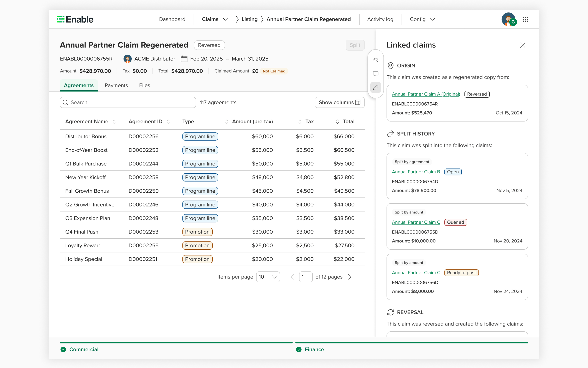Sort by Total column
Image resolution: width=588 pixels, height=368 pixels.
[x=337, y=122]
